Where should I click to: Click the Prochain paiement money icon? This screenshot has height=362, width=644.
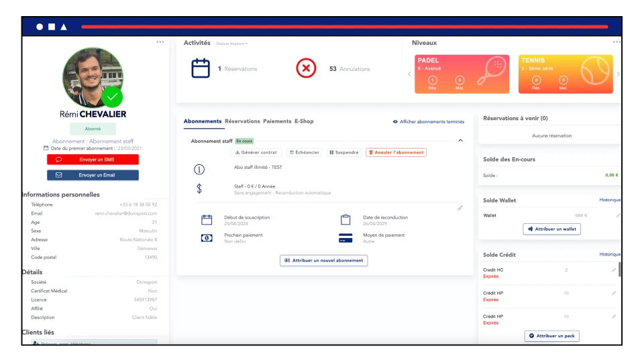pyautogui.click(x=207, y=238)
